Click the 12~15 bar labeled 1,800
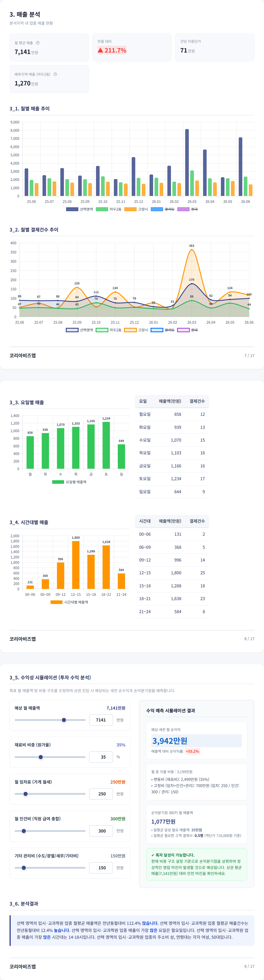 (76, 565)
